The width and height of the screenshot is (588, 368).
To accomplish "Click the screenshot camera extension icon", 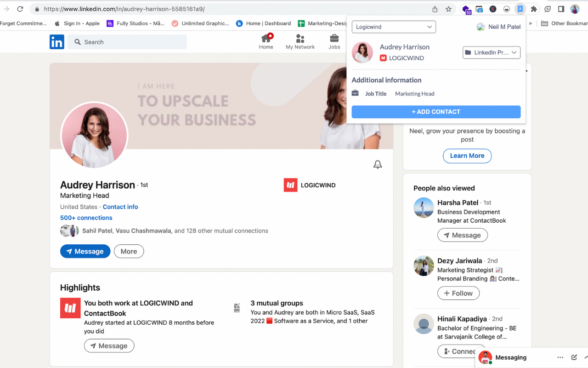I will 479,9.
